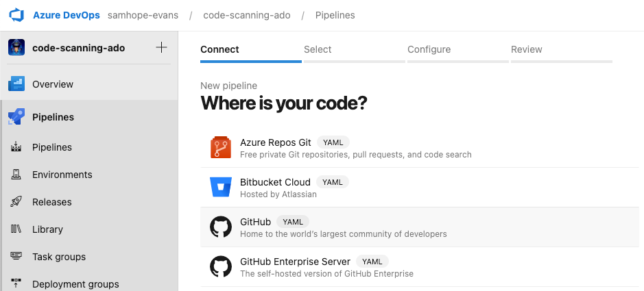The image size is (644, 291).
Task: Click the samhope-evans organization breadcrumb
Action: pos(143,15)
